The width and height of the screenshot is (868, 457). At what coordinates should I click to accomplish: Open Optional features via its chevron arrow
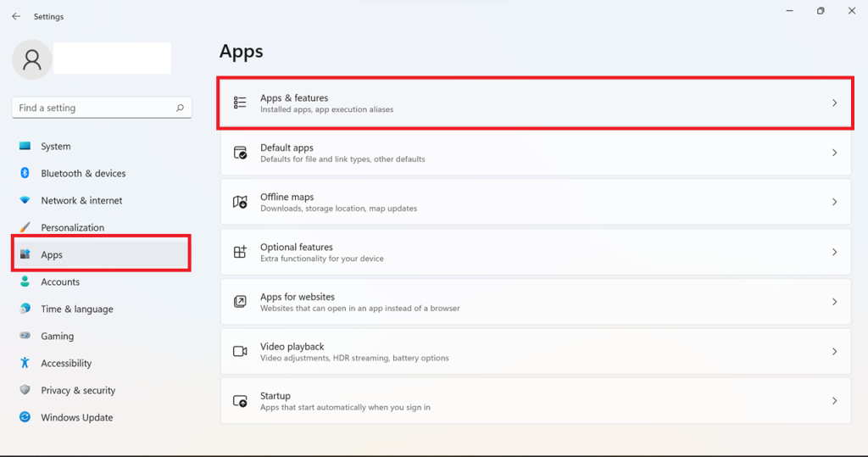[834, 252]
